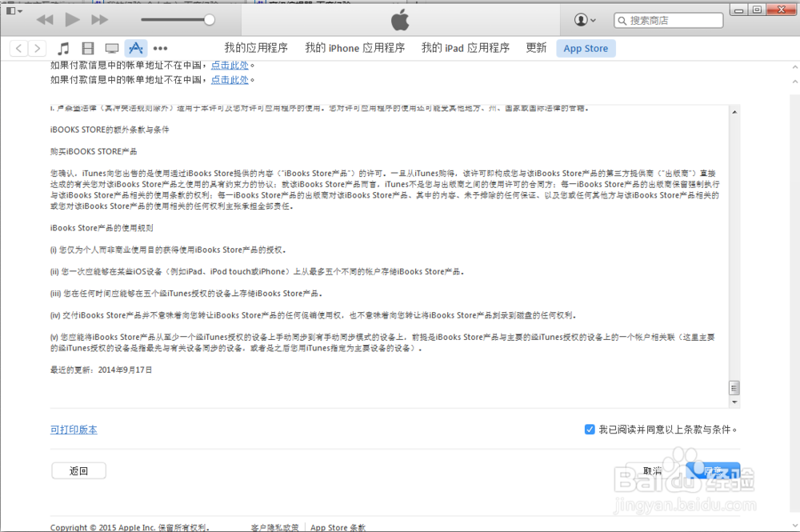Switch to 我的应用程序 tab

click(256, 48)
